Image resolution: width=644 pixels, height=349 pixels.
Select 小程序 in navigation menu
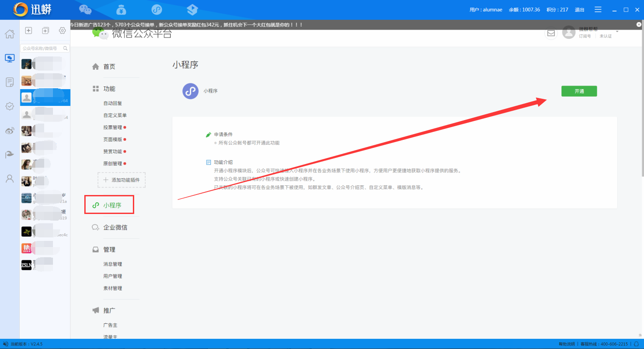[x=112, y=205]
